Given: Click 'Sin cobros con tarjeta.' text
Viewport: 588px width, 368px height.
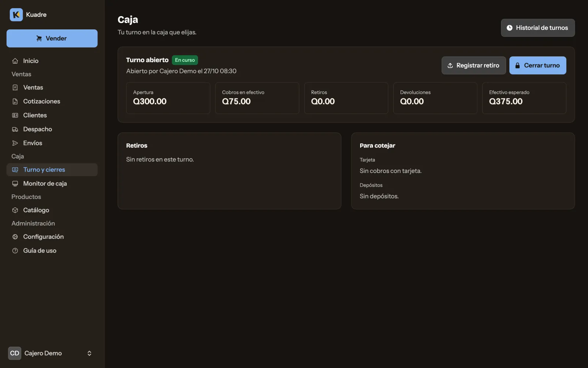Looking at the screenshot, I should tap(391, 171).
